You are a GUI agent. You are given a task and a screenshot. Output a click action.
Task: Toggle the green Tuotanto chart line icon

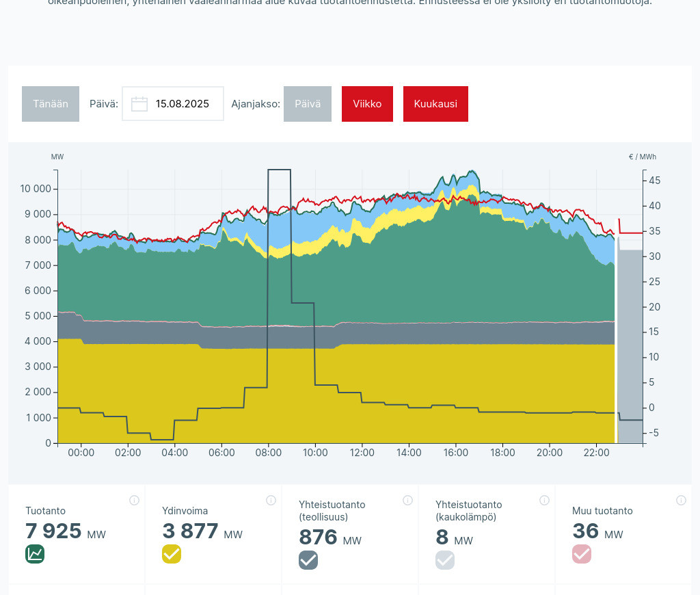(x=35, y=554)
